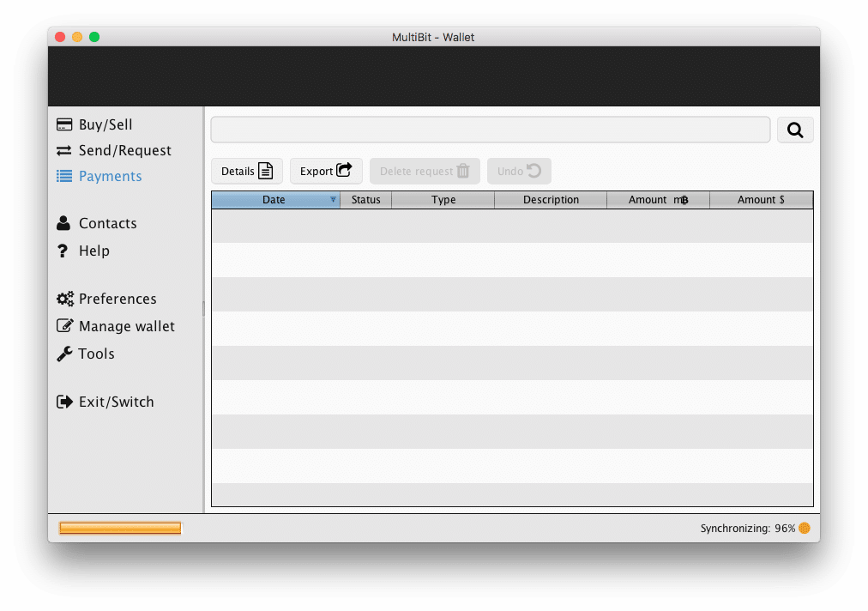Screen dimensions: 868x611
Task: Click the Synchronizing: 96% status text
Action: coord(748,529)
